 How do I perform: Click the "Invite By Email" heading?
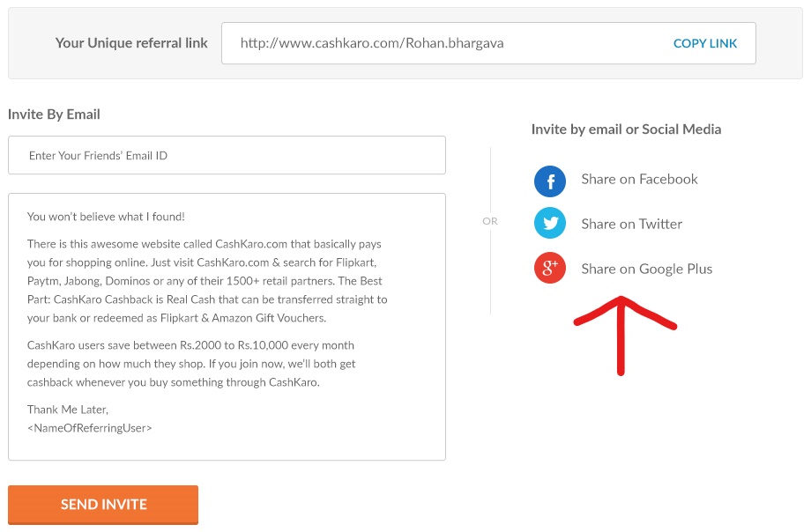point(54,115)
